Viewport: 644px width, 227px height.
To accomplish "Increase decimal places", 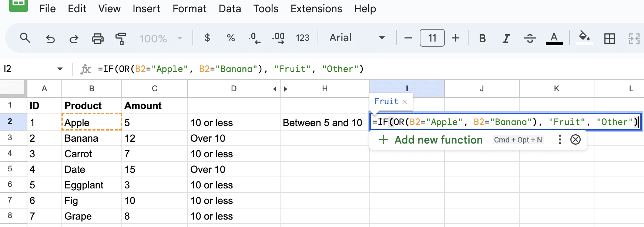I will 278,38.
